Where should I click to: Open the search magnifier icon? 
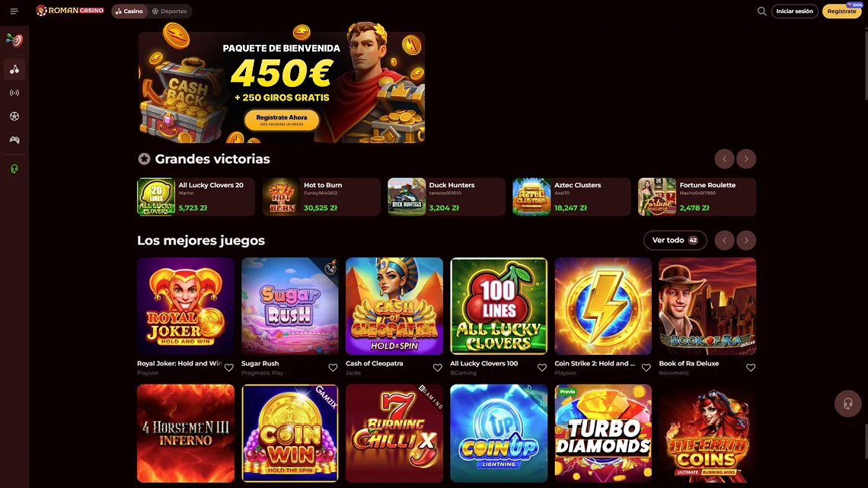[761, 11]
